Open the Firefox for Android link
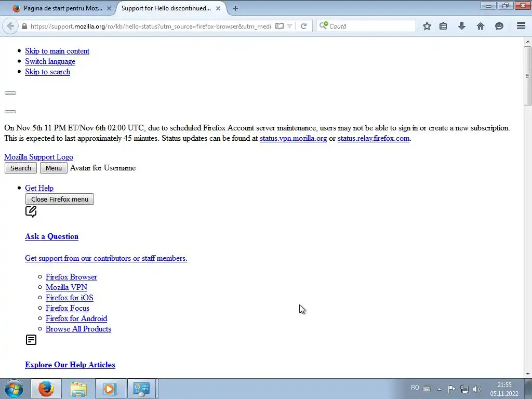The image size is (532, 399). [x=76, y=318]
